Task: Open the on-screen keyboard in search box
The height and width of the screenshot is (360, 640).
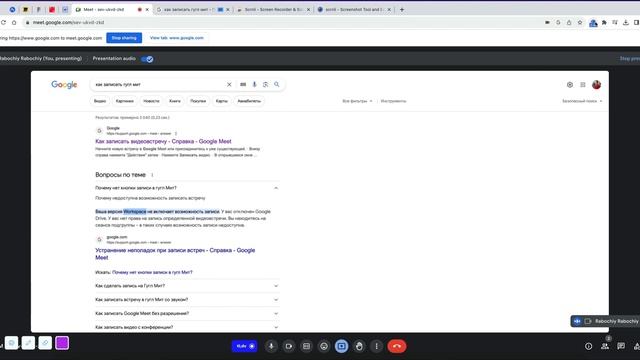Action: (x=243, y=84)
